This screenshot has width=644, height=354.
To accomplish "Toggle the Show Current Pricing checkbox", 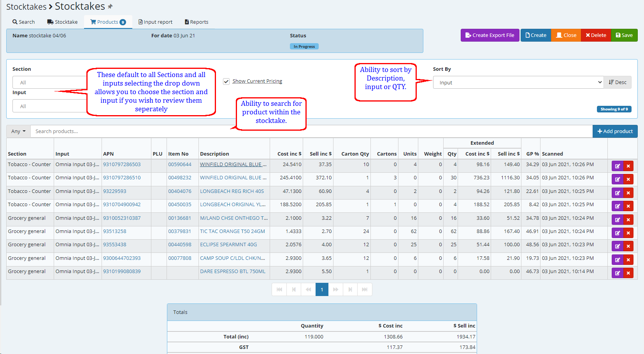I will coord(226,81).
